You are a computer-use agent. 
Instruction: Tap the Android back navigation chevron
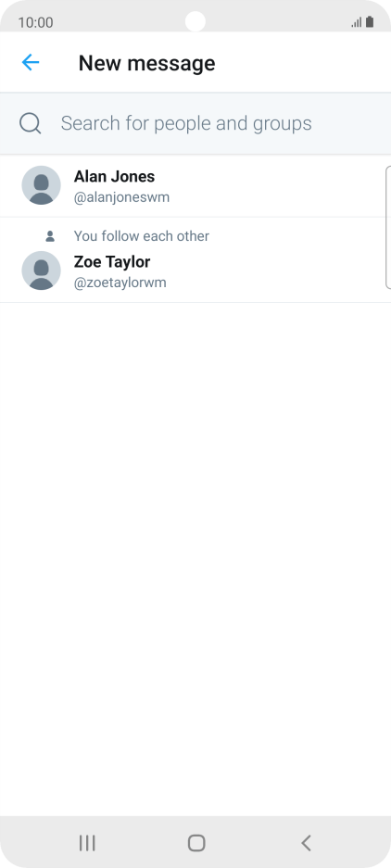[x=306, y=843]
